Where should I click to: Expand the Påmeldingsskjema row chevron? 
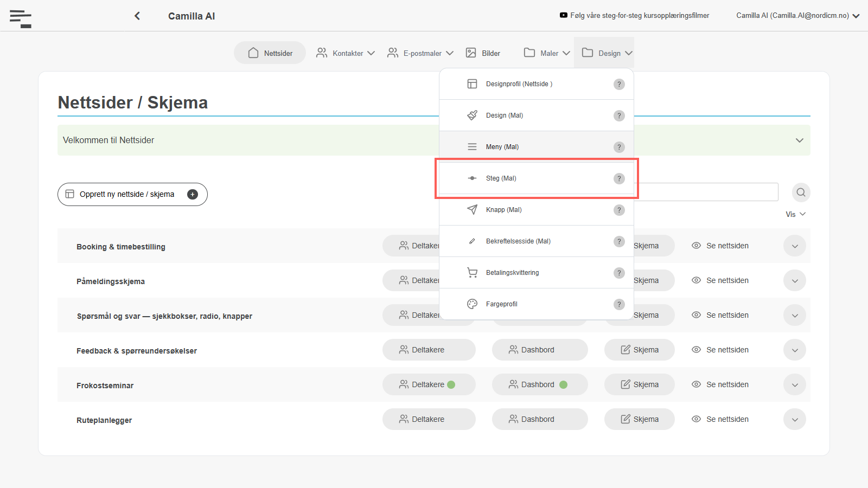(x=795, y=280)
